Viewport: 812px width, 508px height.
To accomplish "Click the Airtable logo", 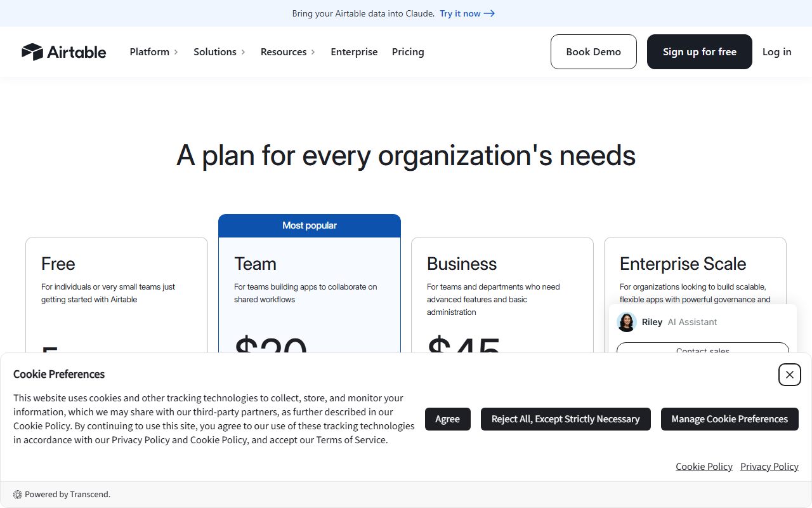I will click(x=63, y=51).
